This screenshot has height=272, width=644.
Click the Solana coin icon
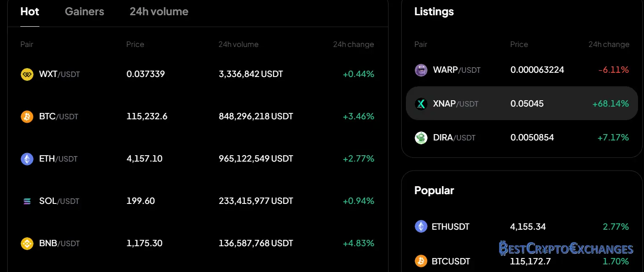pyautogui.click(x=27, y=201)
